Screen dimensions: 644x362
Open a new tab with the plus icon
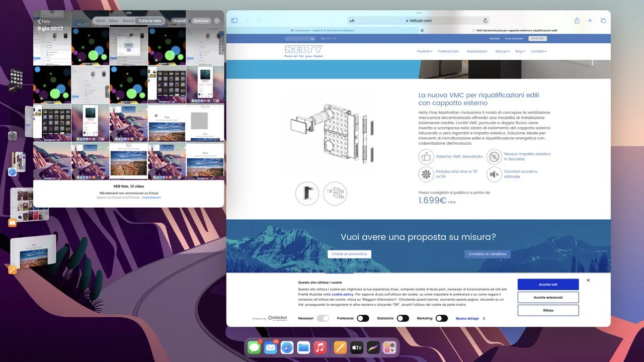click(x=590, y=20)
